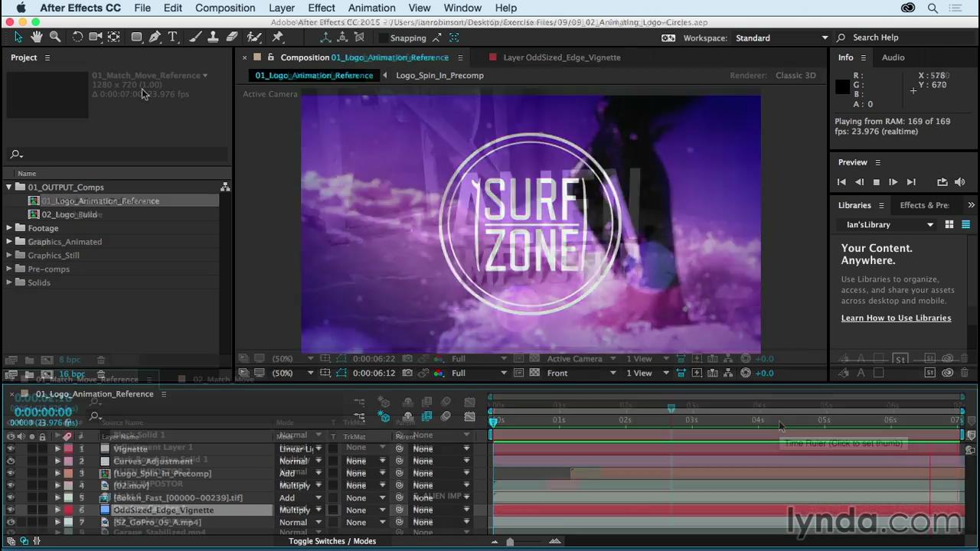980x551 pixels.
Task: Open the Animation menu
Action: (371, 8)
